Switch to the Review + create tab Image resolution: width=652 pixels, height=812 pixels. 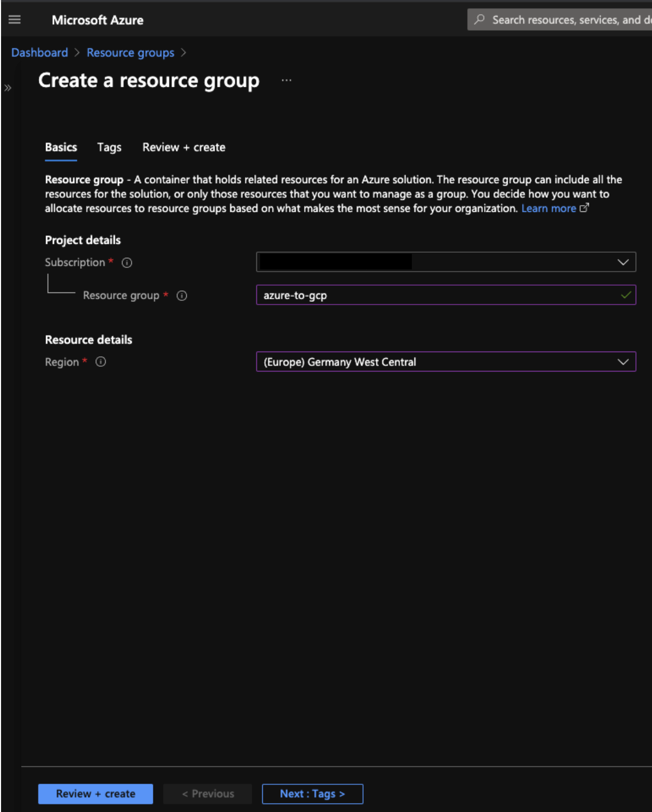coord(184,148)
